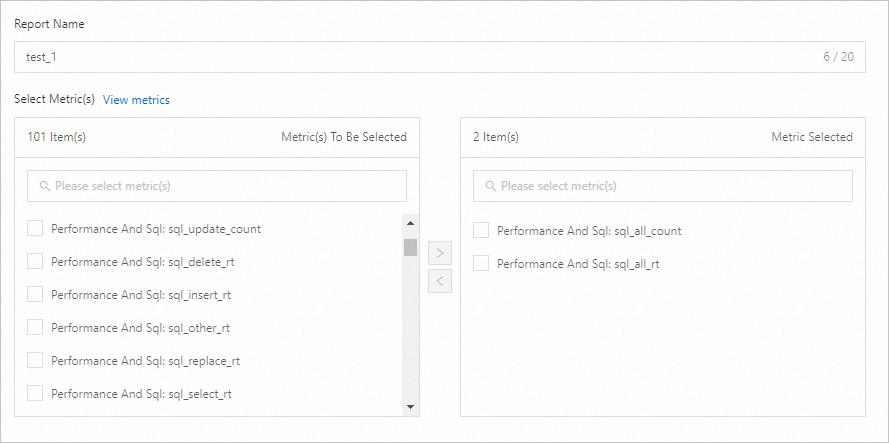The image size is (889, 443).
Task: Click the move-right arrow transfer button
Action: click(440, 253)
